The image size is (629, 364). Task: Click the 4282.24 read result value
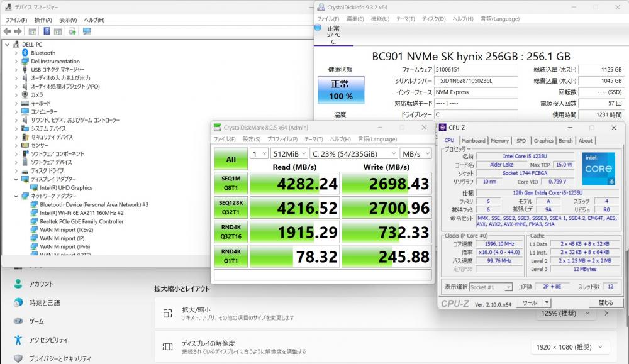[294, 183]
